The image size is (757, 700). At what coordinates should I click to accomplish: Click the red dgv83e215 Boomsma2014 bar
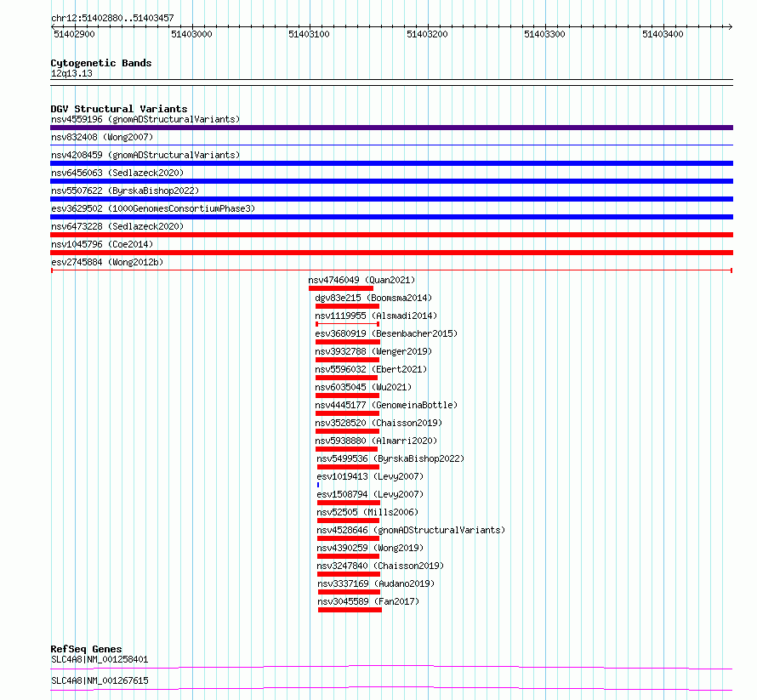point(347,306)
